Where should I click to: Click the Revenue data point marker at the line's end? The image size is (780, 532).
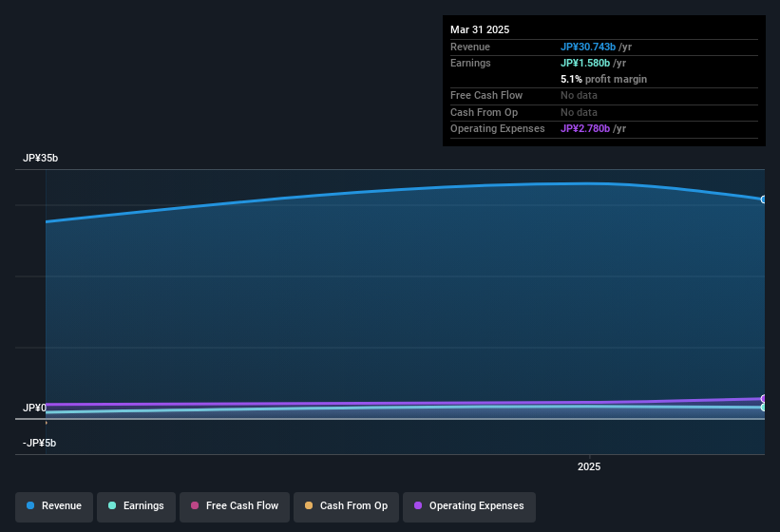(764, 199)
